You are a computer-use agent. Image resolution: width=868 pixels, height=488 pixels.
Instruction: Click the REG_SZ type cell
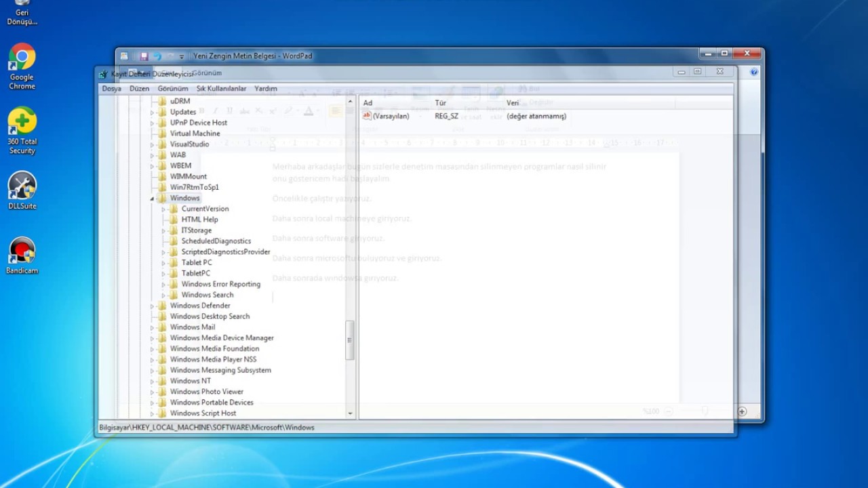pos(446,117)
